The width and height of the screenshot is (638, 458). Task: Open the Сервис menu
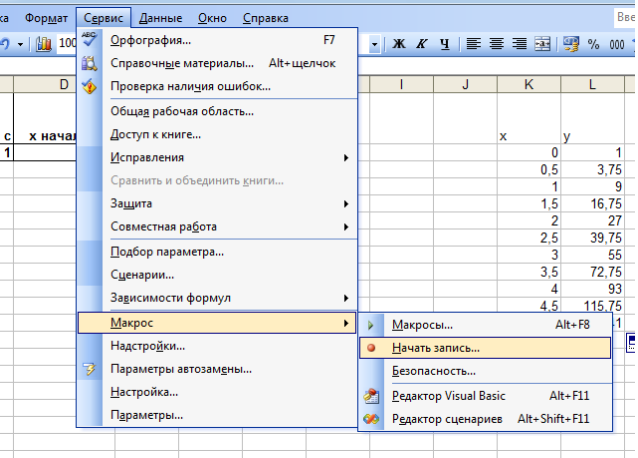[103, 18]
